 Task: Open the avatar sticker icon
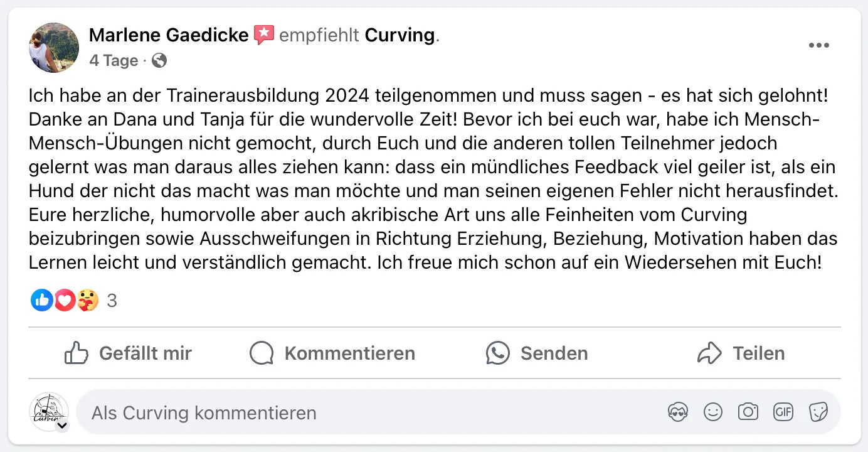pos(678,412)
